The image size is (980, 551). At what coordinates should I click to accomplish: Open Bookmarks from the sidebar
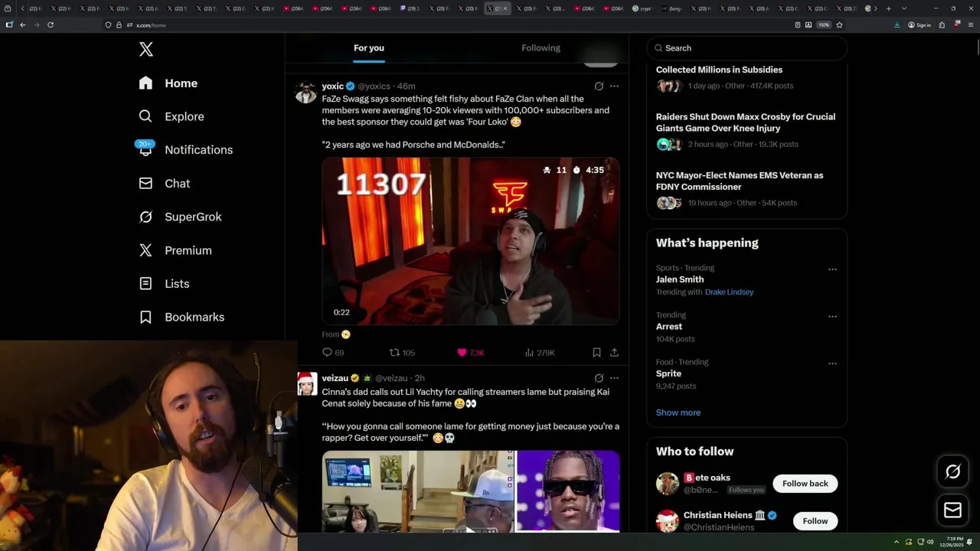[x=182, y=317]
